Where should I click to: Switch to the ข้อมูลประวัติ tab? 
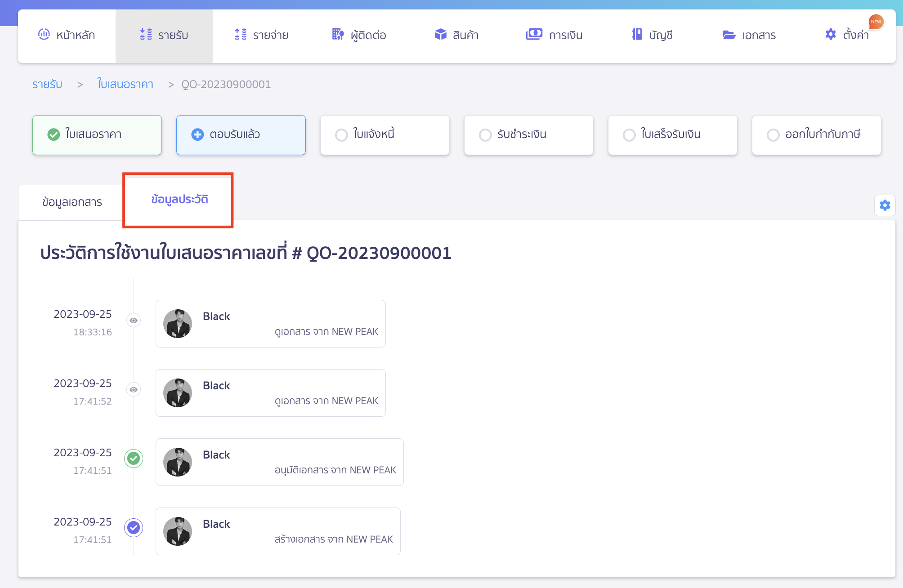[x=179, y=200]
